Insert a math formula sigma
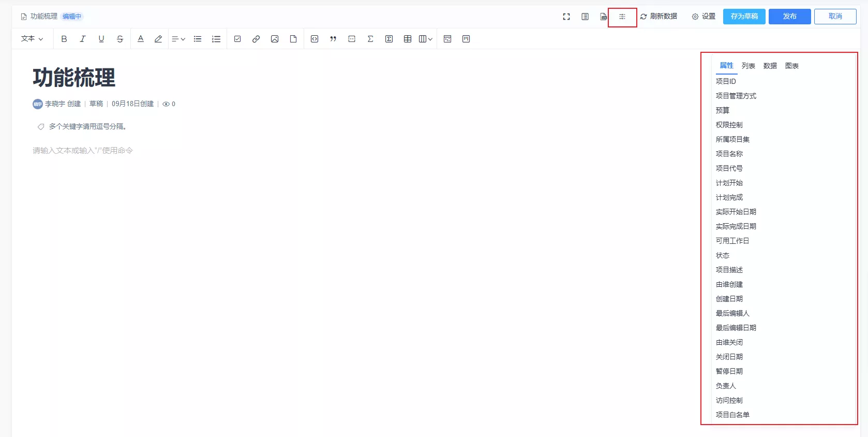The width and height of the screenshot is (868, 437). (370, 39)
